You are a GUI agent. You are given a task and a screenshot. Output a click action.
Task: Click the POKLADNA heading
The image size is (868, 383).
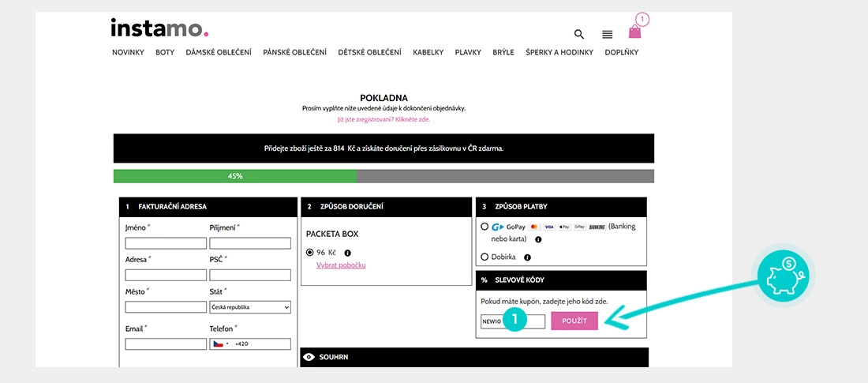pyautogui.click(x=383, y=98)
